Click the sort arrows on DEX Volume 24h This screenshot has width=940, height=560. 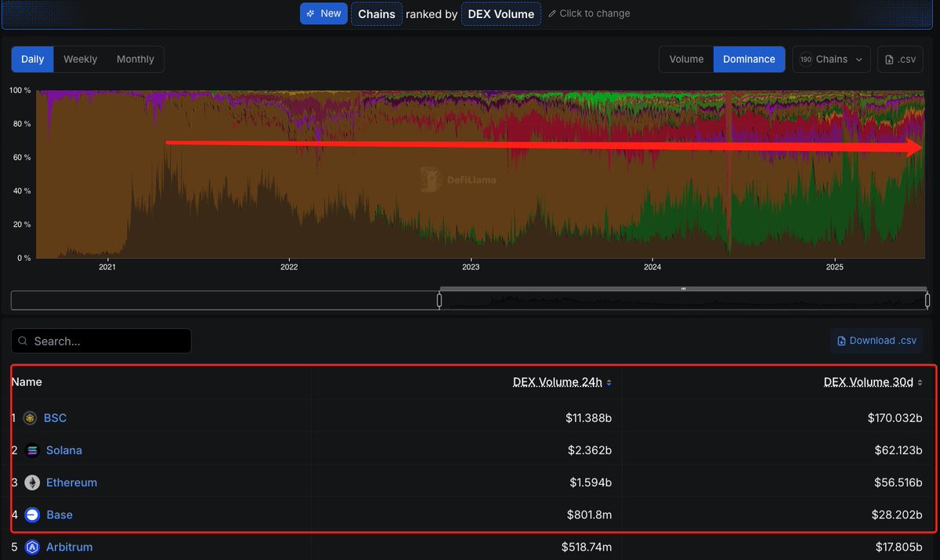609,382
